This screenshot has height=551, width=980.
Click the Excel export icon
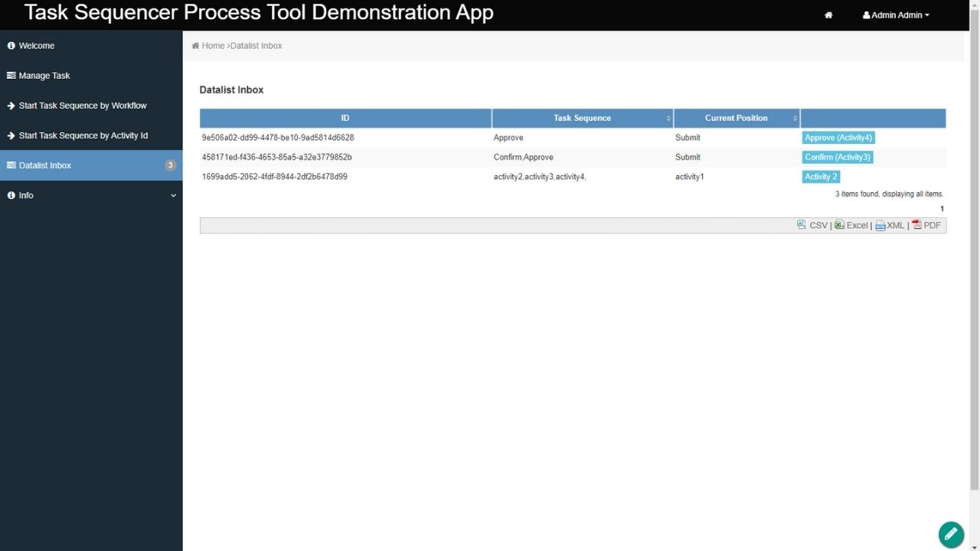pos(839,225)
